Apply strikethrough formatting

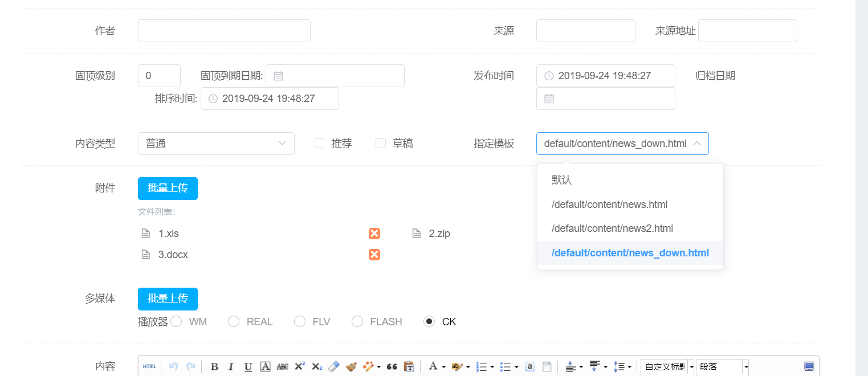pyautogui.click(x=282, y=366)
